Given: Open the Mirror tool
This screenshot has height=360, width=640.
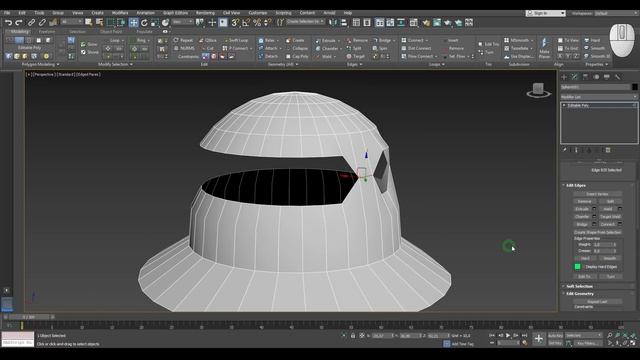Looking at the screenshot, I should point(333,22).
